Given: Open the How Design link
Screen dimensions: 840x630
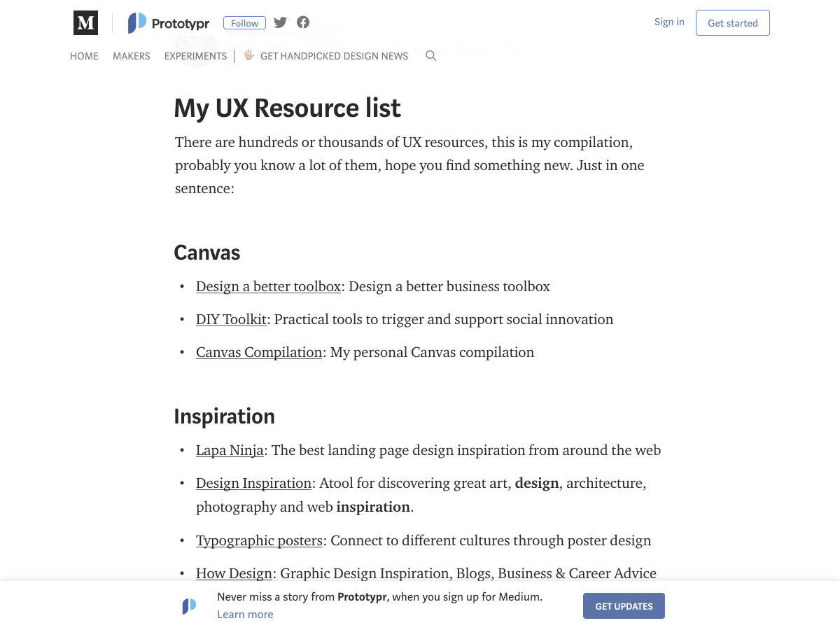Looking at the screenshot, I should 234,573.
